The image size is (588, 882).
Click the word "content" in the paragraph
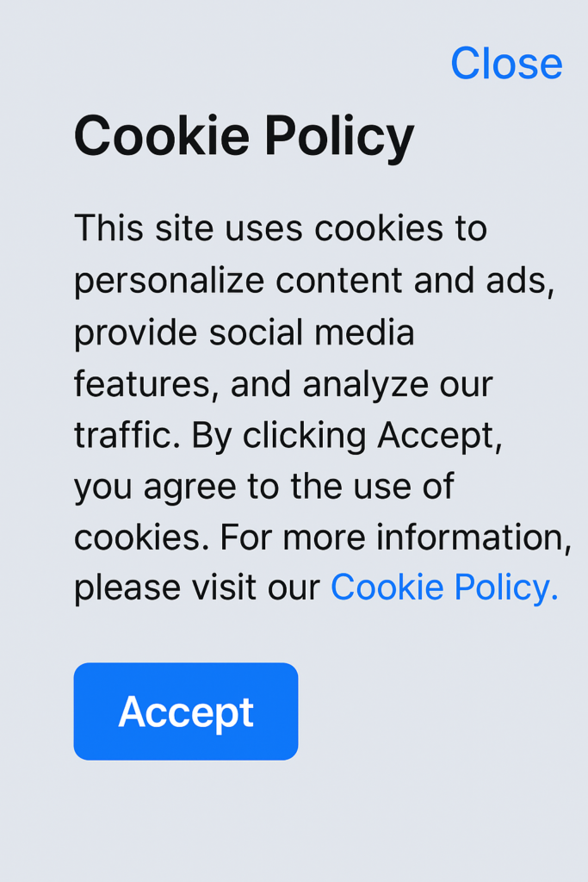tap(339, 280)
